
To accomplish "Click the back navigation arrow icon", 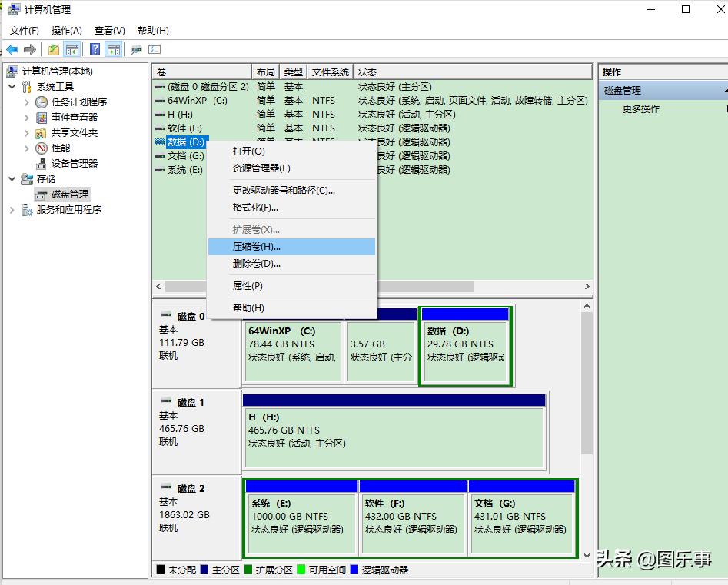I will 12,48.
